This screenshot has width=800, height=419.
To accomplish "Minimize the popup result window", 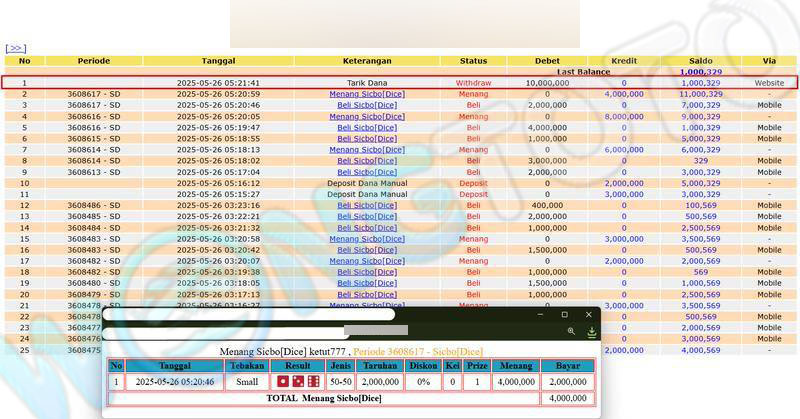I will pos(540,315).
